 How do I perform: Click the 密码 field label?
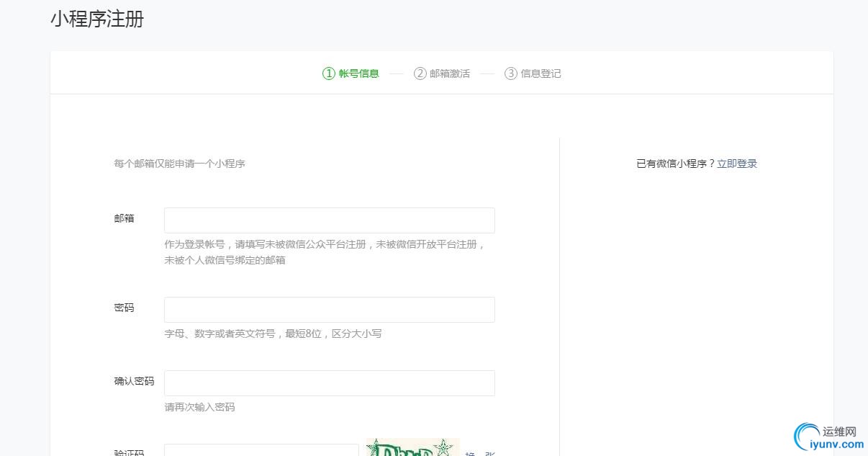click(x=124, y=308)
